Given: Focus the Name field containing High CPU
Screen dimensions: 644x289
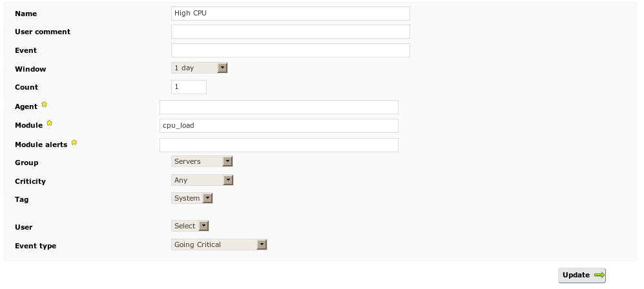Looking at the screenshot, I should (290, 14).
